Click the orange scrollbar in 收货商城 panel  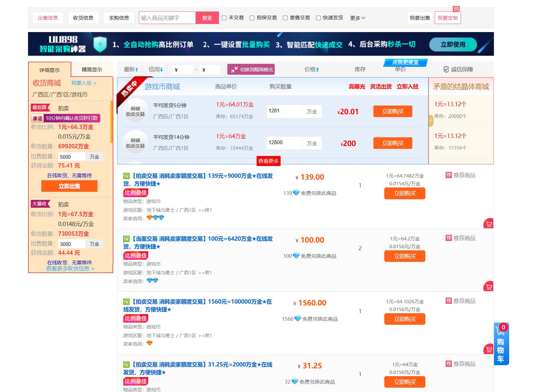coord(111,122)
